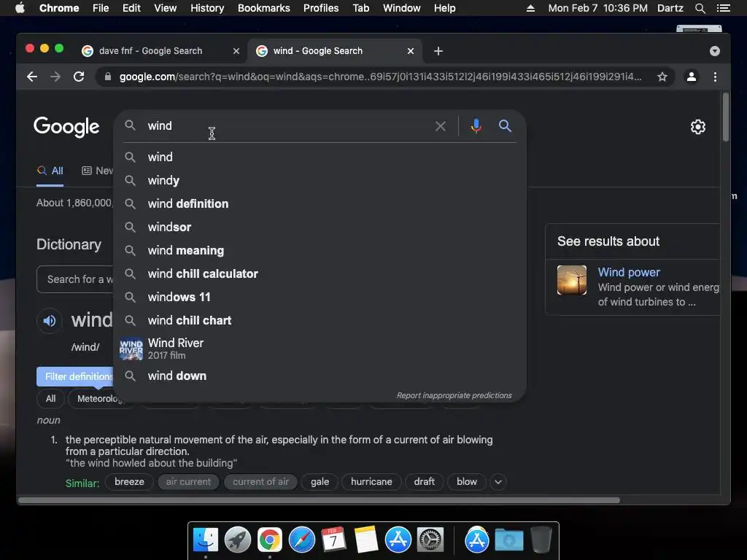The width and height of the screenshot is (747, 560).
Task: Open System Preferences from the Dock
Action: point(430,540)
